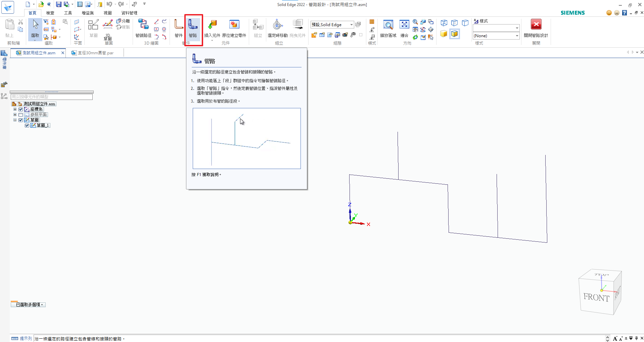The height and width of the screenshot is (342, 644).
Task: Click the Undo arrow icon
Action: coord(109,4)
